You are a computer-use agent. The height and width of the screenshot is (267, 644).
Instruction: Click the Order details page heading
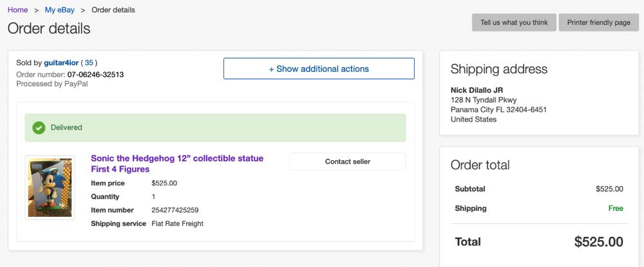(49, 29)
